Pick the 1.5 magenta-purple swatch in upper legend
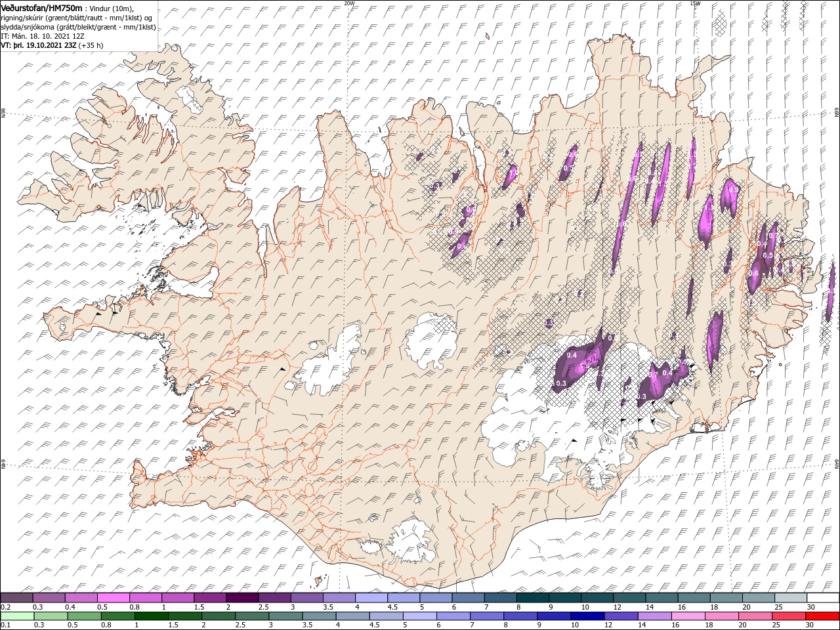This screenshot has height=630, width=840. (210, 598)
